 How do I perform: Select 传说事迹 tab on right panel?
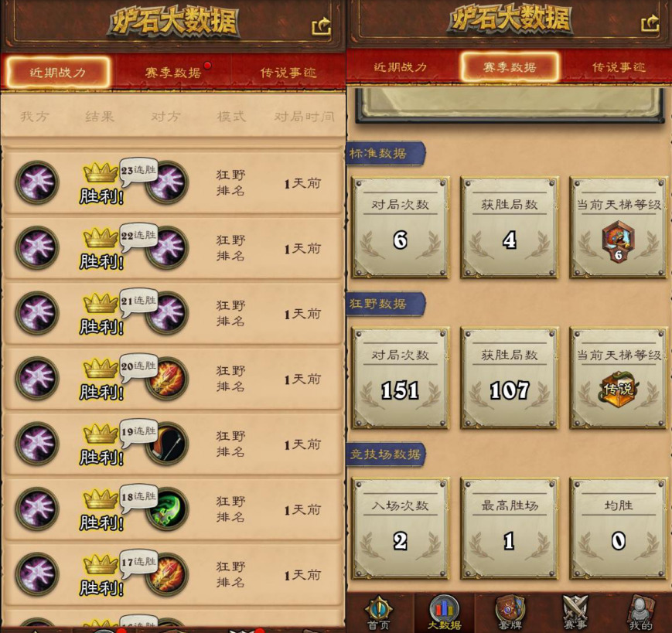(619, 66)
